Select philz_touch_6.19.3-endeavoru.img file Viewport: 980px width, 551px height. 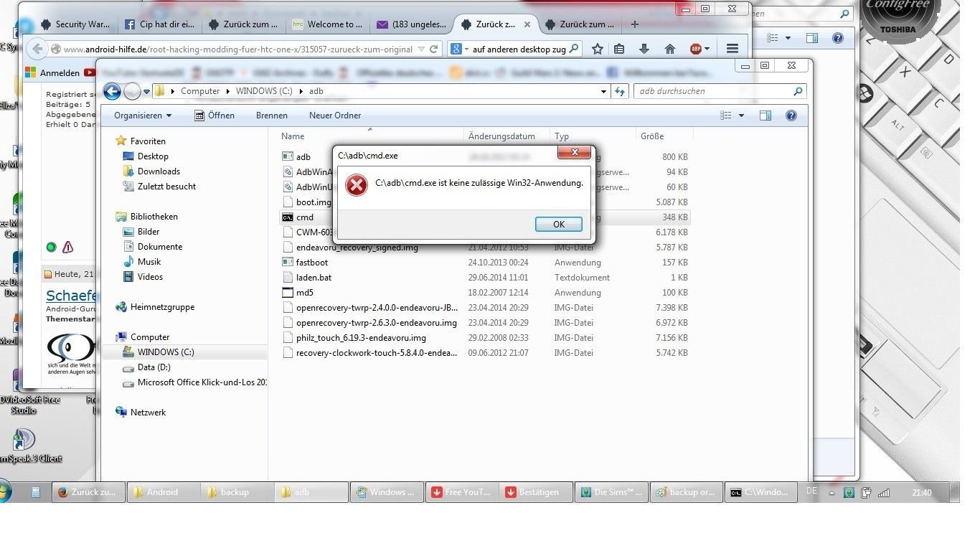(361, 338)
